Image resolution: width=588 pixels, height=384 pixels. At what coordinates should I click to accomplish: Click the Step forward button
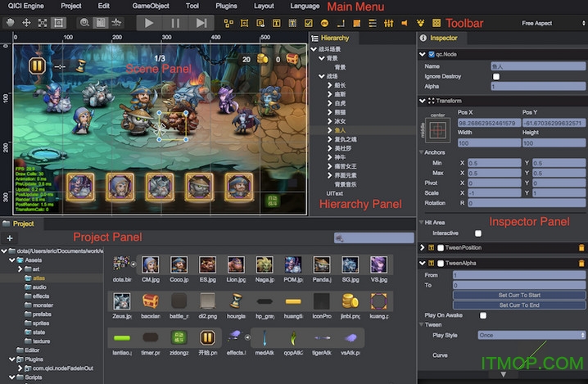[201, 23]
